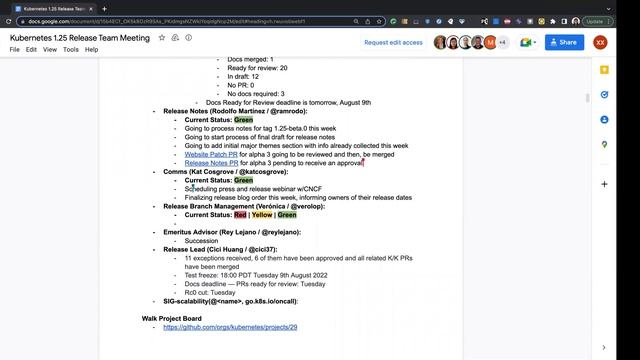Image resolution: width=640 pixels, height=360 pixels.
Task: Click the Walk Project Board heading
Action: (x=171, y=318)
